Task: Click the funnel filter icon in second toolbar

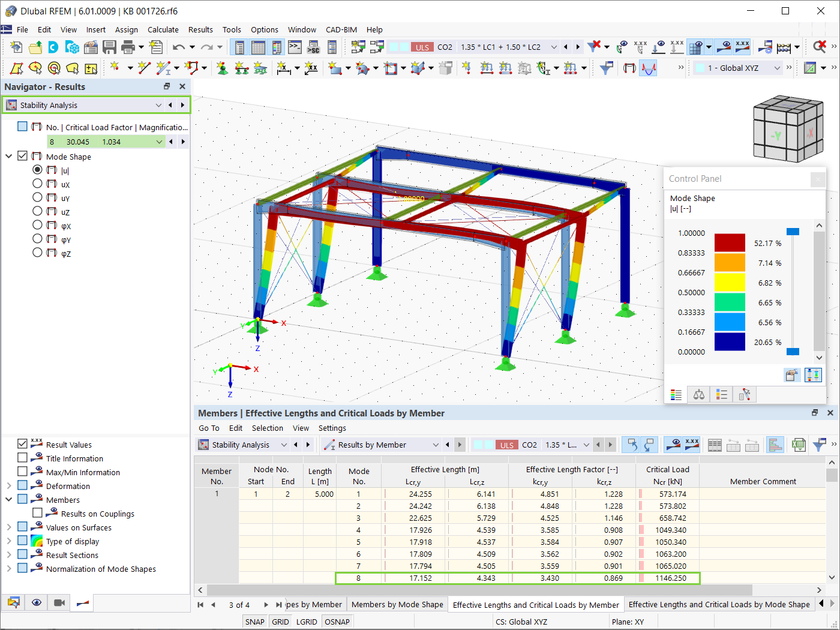Action: point(606,68)
